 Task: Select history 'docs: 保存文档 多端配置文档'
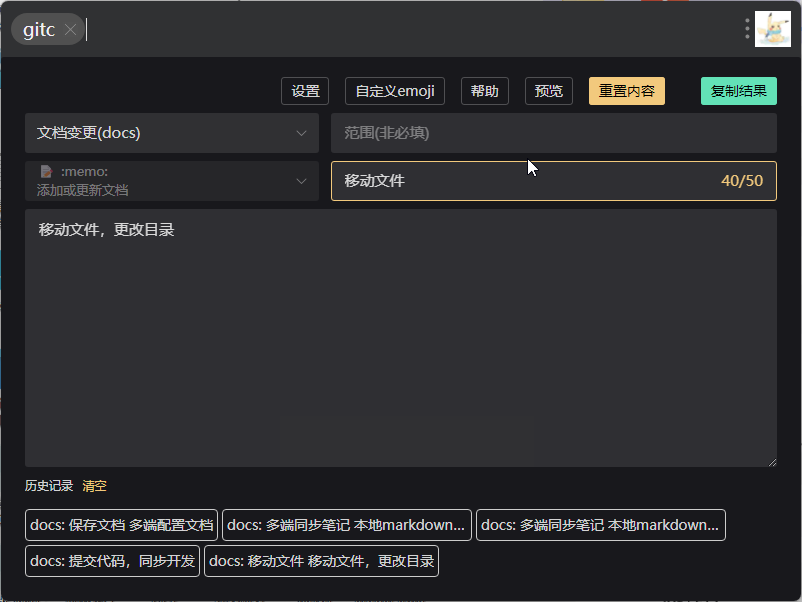[x=121, y=525]
